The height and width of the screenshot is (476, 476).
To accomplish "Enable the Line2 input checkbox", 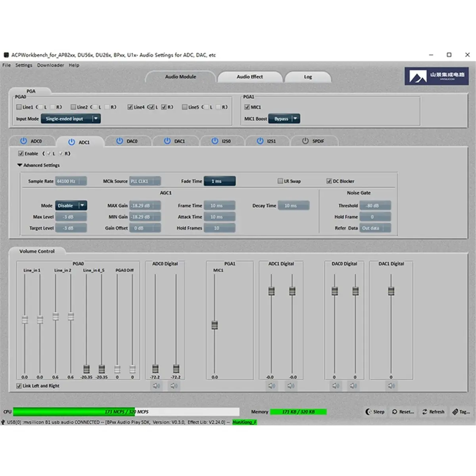I will pyautogui.click(x=73, y=107).
